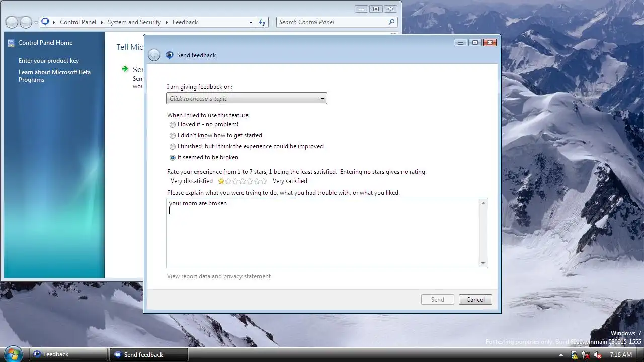Viewport: 644px width, 362px height.
Task: Set rating to the seventh star
Action: [264, 181]
